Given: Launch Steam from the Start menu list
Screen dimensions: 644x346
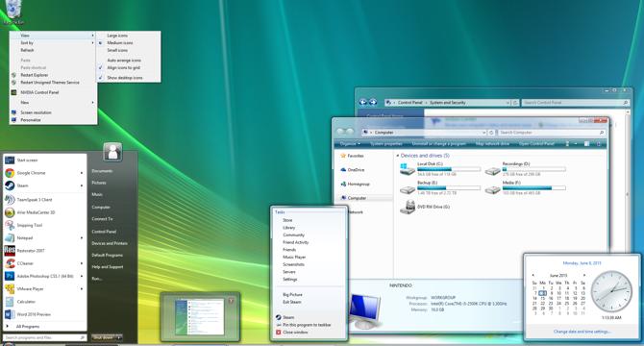Looking at the screenshot, I should (x=44, y=185).
